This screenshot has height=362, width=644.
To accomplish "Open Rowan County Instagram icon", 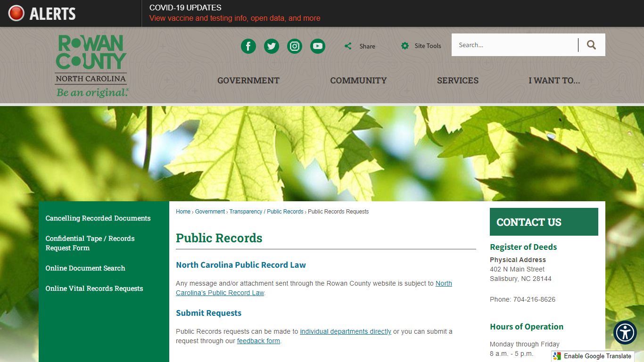I will click(295, 46).
